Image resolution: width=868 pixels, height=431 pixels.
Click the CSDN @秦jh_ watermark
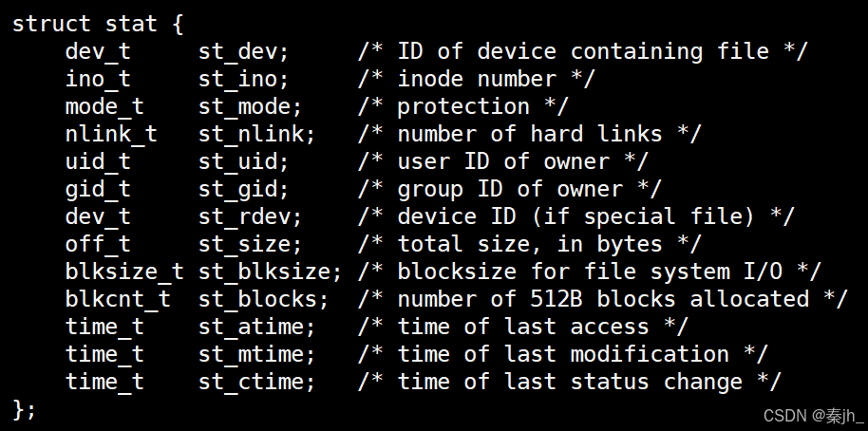814,416
